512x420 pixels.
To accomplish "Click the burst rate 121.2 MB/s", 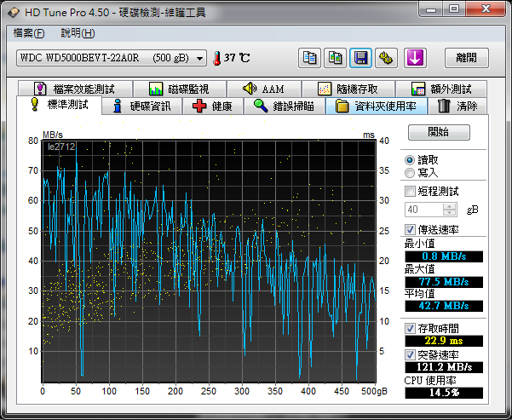I will coord(444,367).
